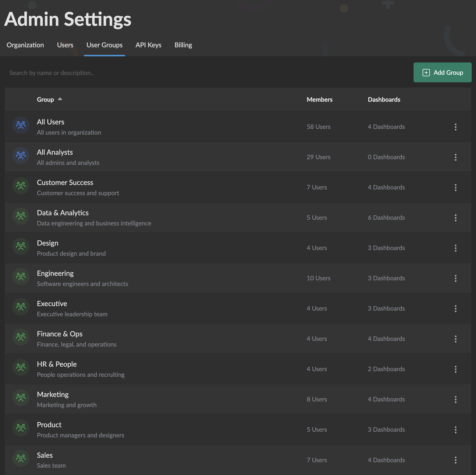Open the Marketing group name
The height and width of the screenshot is (475, 476).
(53, 394)
